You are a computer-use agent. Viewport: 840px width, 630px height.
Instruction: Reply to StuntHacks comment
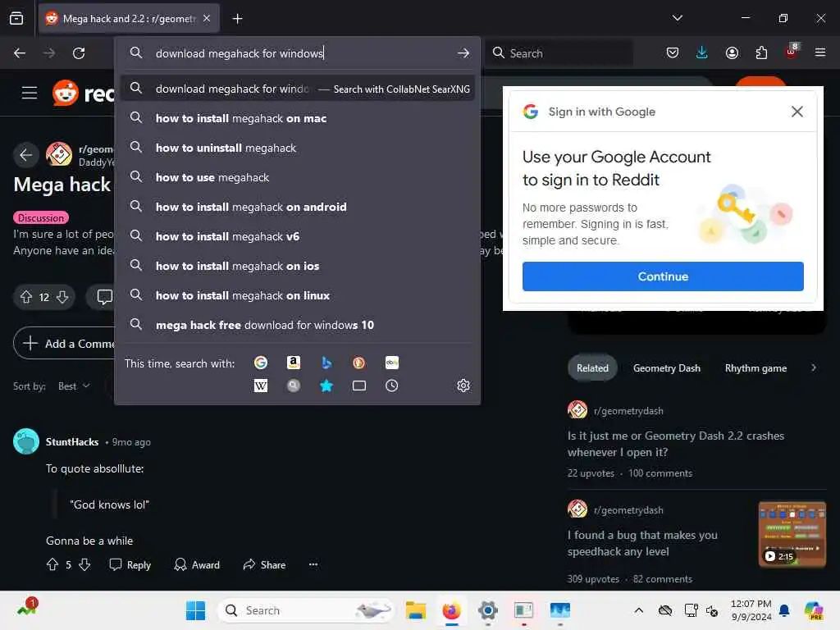(x=130, y=564)
